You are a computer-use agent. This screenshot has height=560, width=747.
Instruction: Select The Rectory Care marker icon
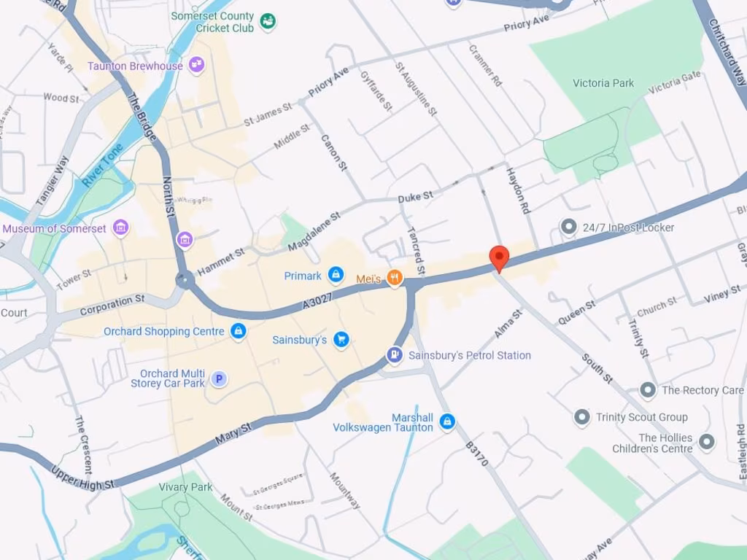tap(648, 390)
